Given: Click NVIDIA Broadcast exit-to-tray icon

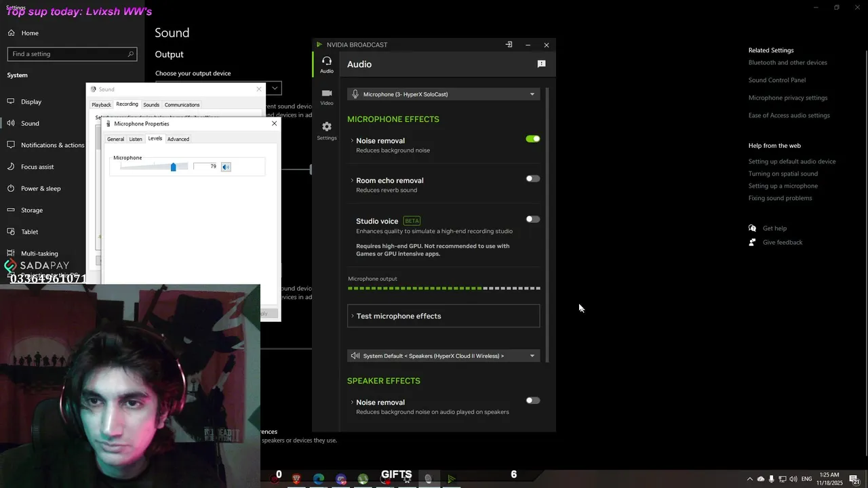Looking at the screenshot, I should [509, 45].
